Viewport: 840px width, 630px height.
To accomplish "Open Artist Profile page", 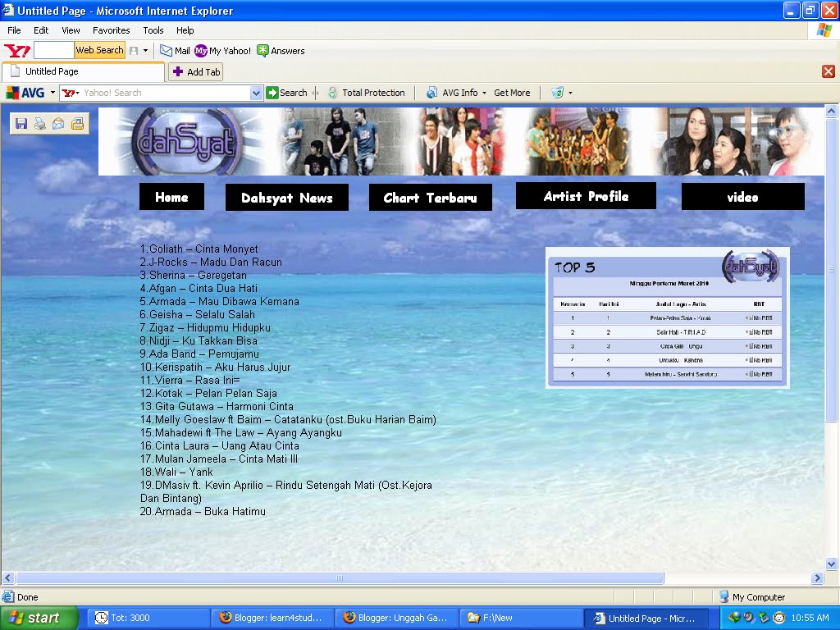I will coord(586,195).
